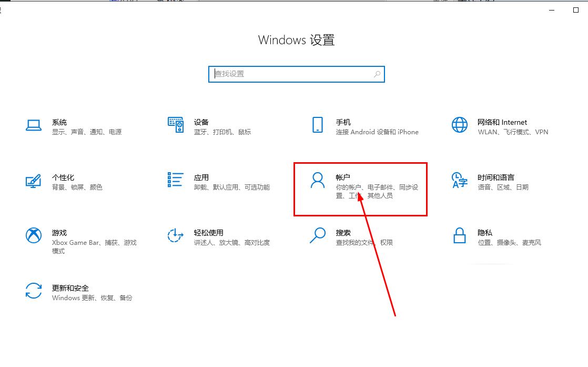This screenshot has height=367, width=588.
Task: Open 时间和语言 settings icon
Action: pyautogui.click(x=459, y=181)
